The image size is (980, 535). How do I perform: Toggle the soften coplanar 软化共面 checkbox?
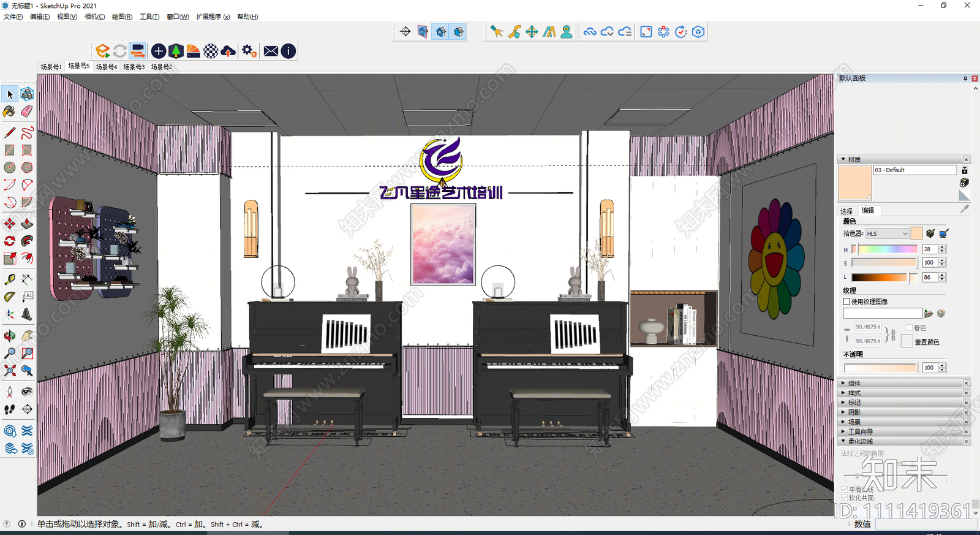(845, 498)
